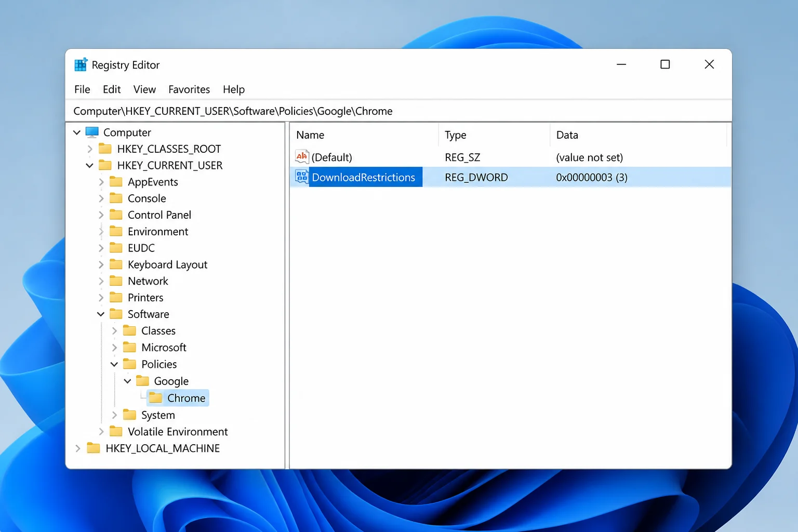Screen dimensions: 798x532
Task: Click the Control Panel folder icon
Action: [x=116, y=215]
